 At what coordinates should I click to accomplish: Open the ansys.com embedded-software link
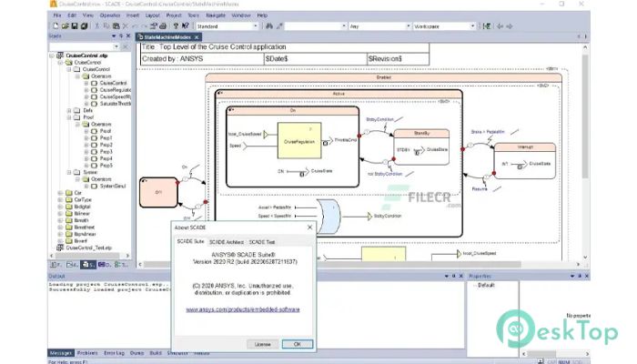coord(243,309)
